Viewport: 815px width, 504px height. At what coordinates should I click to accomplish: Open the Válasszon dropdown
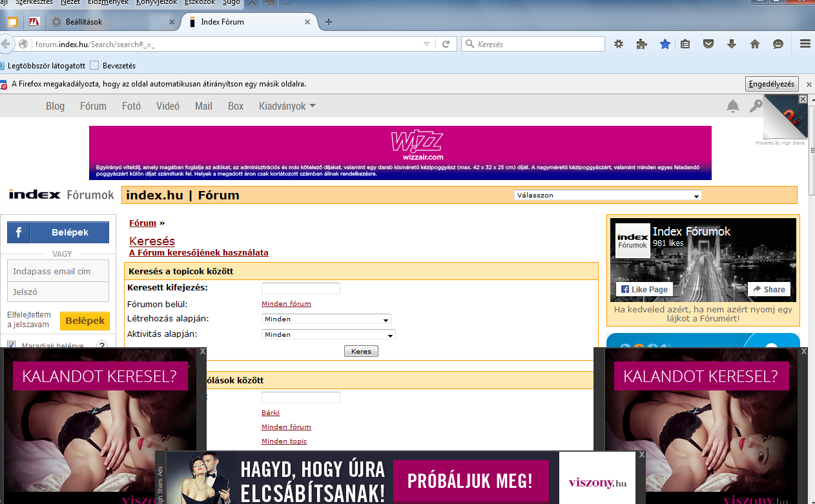(x=608, y=195)
